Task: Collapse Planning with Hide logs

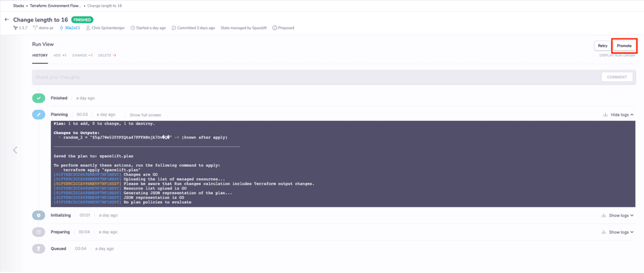Action: point(622,115)
